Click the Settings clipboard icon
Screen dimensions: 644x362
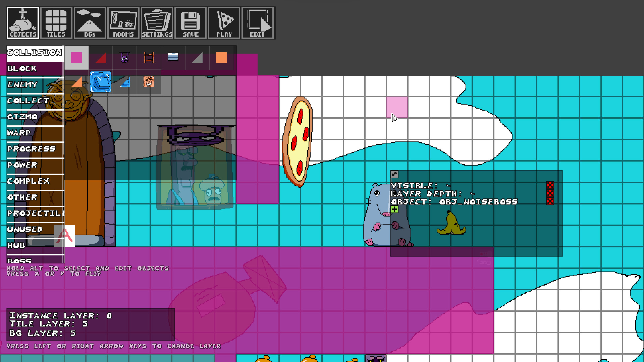(157, 23)
